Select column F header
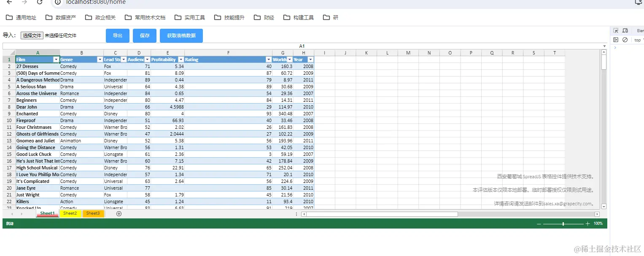This screenshot has height=256, width=644. tap(228, 53)
